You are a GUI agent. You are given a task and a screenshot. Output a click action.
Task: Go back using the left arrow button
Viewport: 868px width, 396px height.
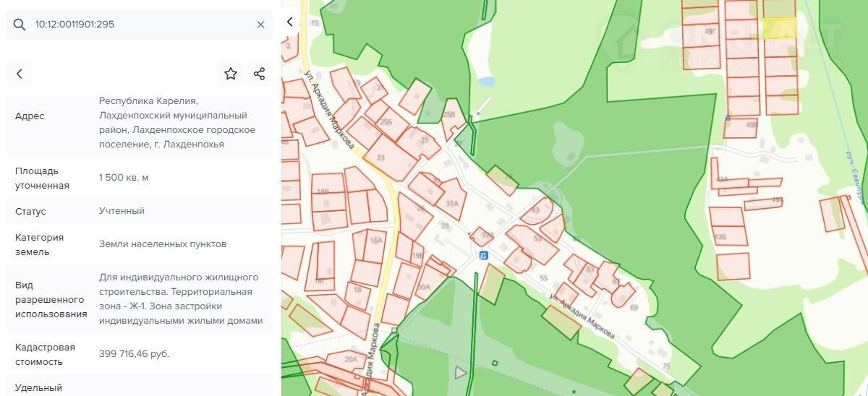(20, 74)
